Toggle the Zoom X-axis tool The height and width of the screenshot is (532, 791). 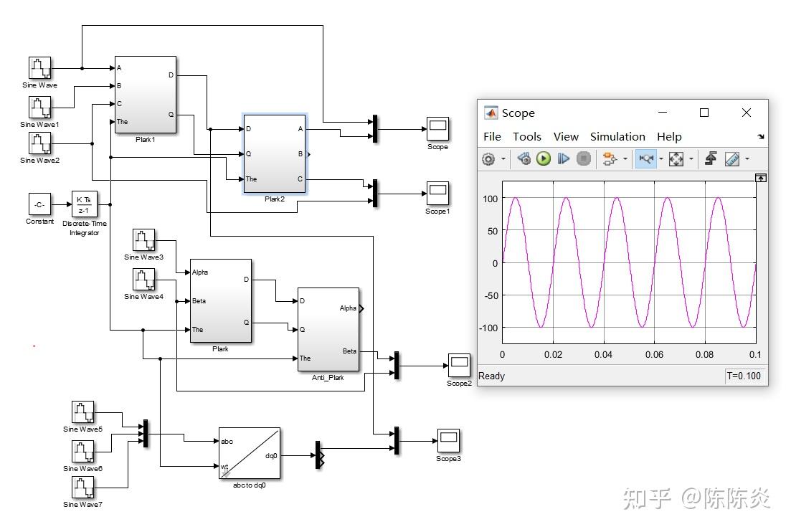pos(645,159)
